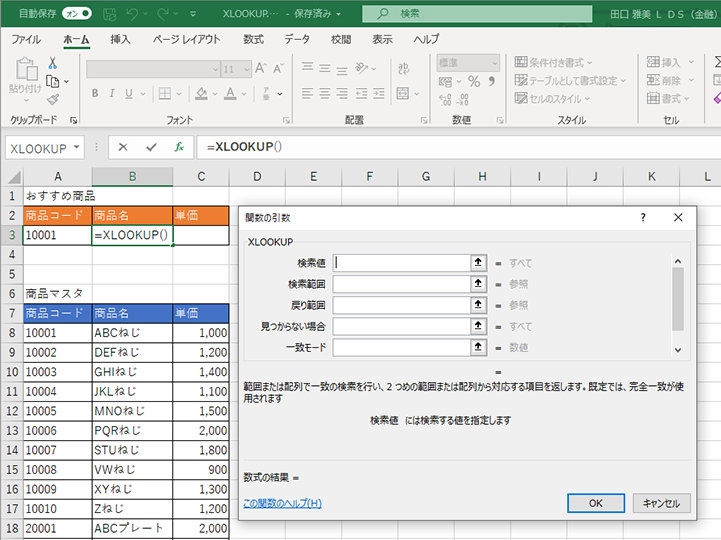721x540 pixels.
Task: Switch to the 数式 tab
Action: click(x=253, y=40)
